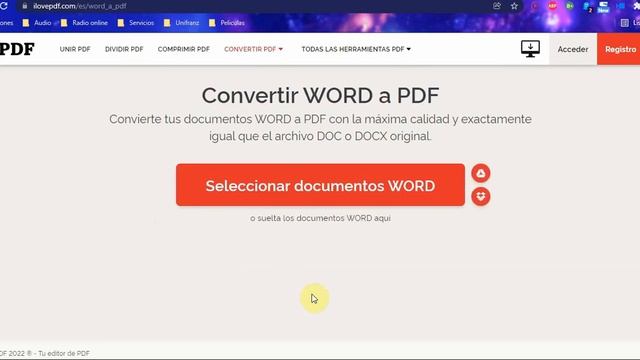
Task: Open the desktop app download icon
Action: pos(530,49)
